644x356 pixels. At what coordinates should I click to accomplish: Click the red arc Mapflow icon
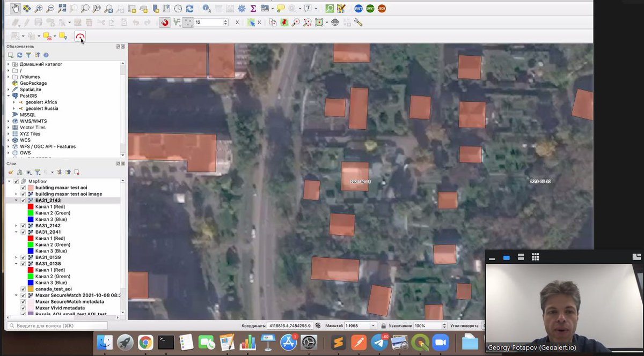[x=80, y=36]
